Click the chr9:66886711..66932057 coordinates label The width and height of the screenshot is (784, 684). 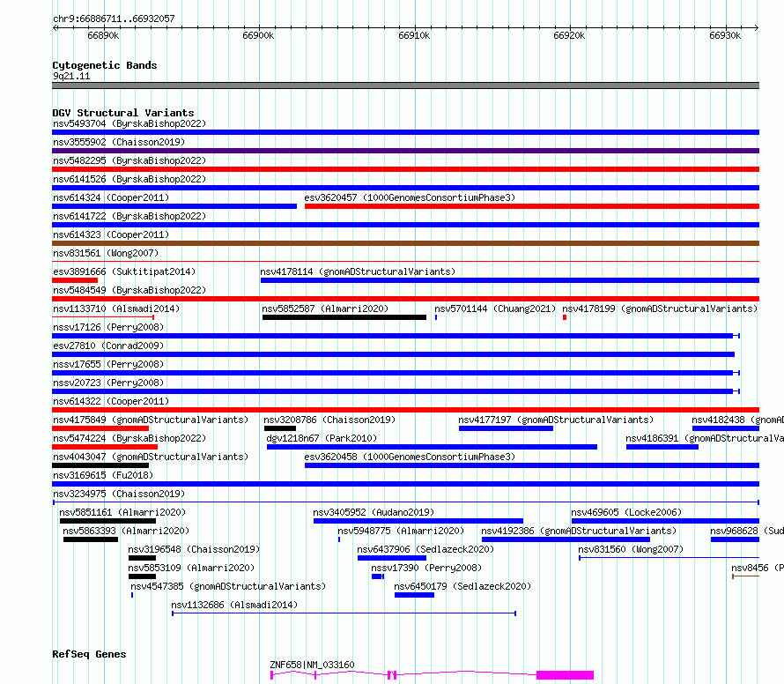[x=114, y=19]
